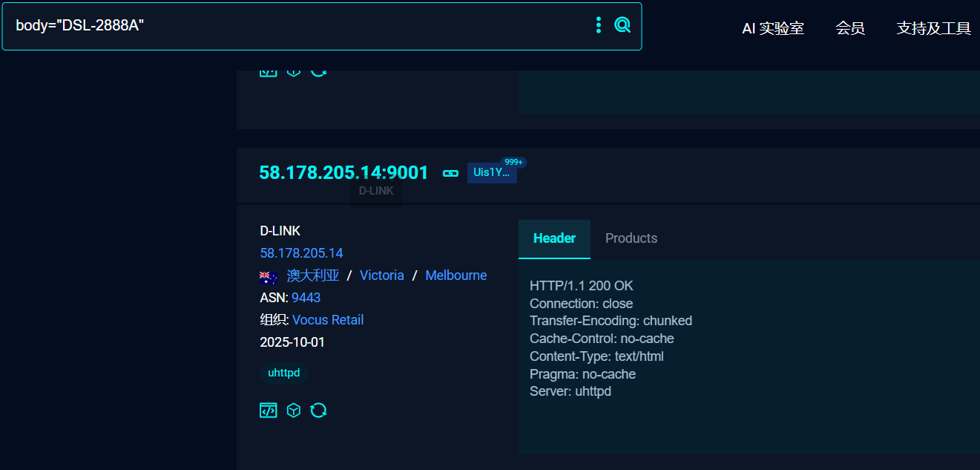Click the Australian flag icon
This screenshot has height=470, width=980.
pyautogui.click(x=269, y=277)
